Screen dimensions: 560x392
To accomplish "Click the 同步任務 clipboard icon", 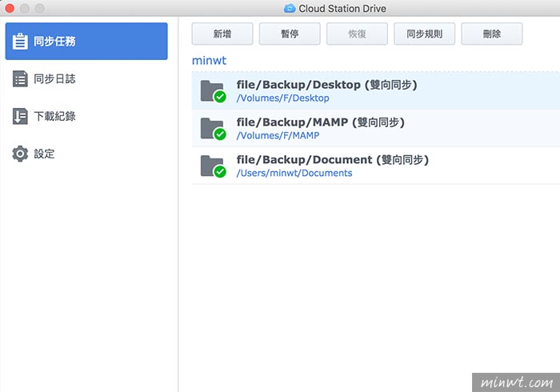I will (x=20, y=41).
